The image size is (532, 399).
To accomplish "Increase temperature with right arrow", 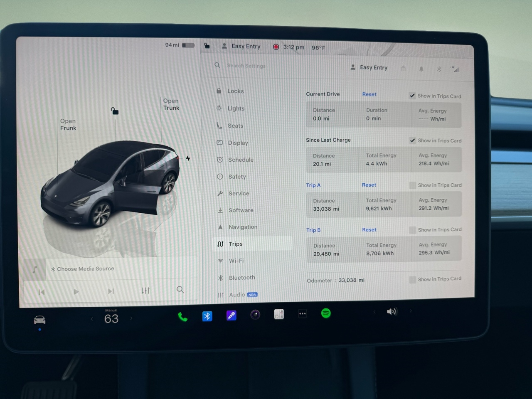I will point(131,318).
